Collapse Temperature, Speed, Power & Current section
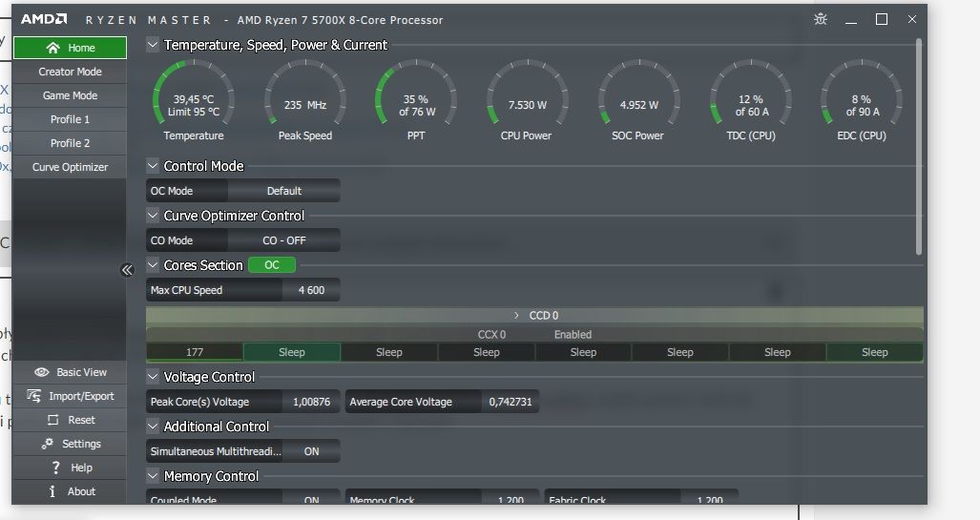This screenshot has width=980, height=520. tap(152, 45)
